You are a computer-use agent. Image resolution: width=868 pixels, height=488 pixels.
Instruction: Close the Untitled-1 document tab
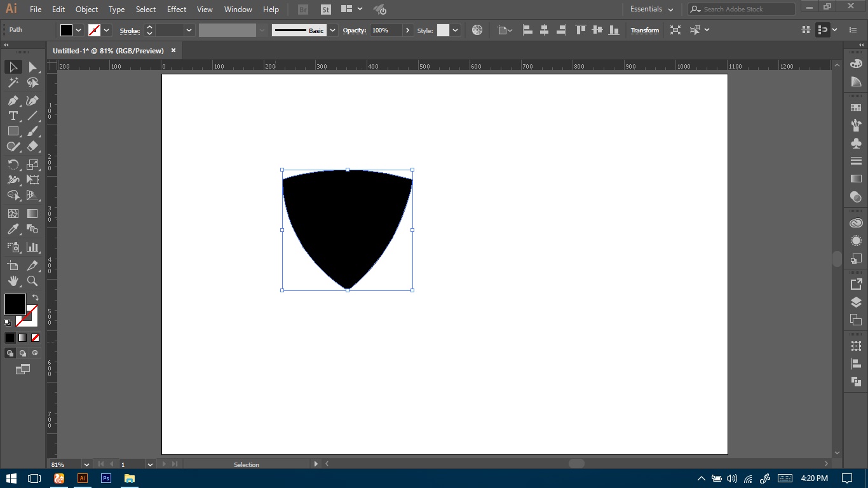point(173,50)
